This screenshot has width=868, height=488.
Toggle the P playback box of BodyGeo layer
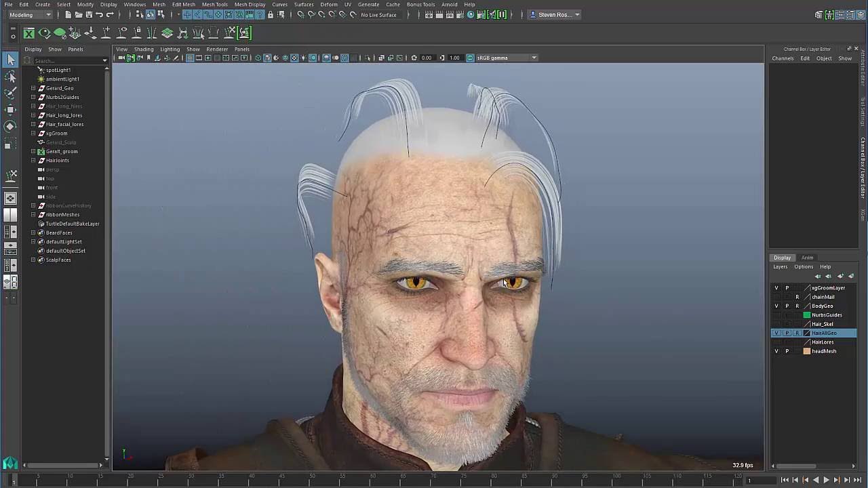click(x=787, y=306)
